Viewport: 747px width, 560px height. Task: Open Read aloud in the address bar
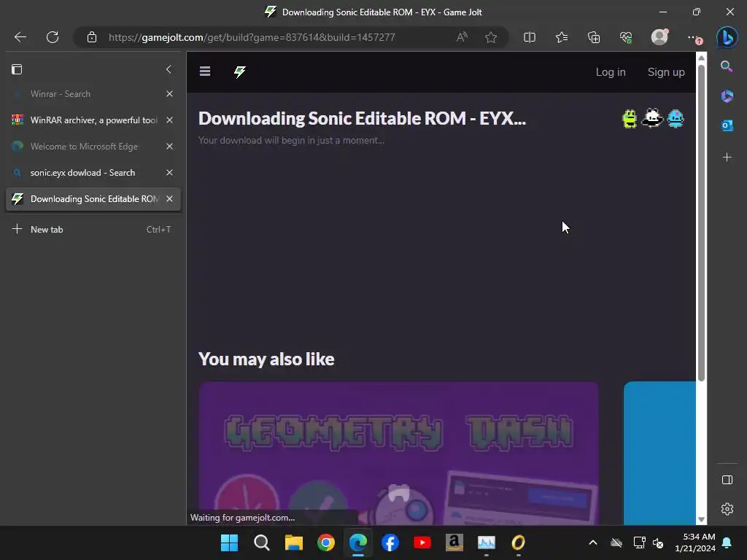click(x=462, y=37)
